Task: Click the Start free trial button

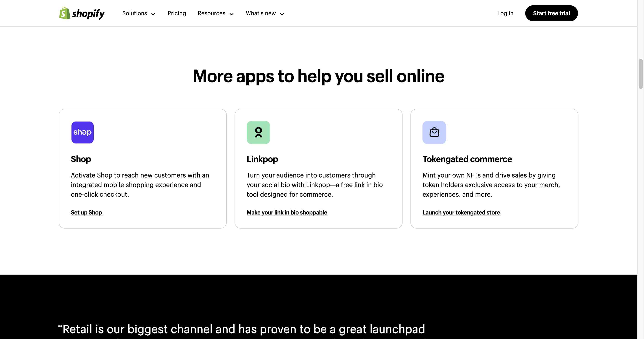Action: (x=551, y=13)
